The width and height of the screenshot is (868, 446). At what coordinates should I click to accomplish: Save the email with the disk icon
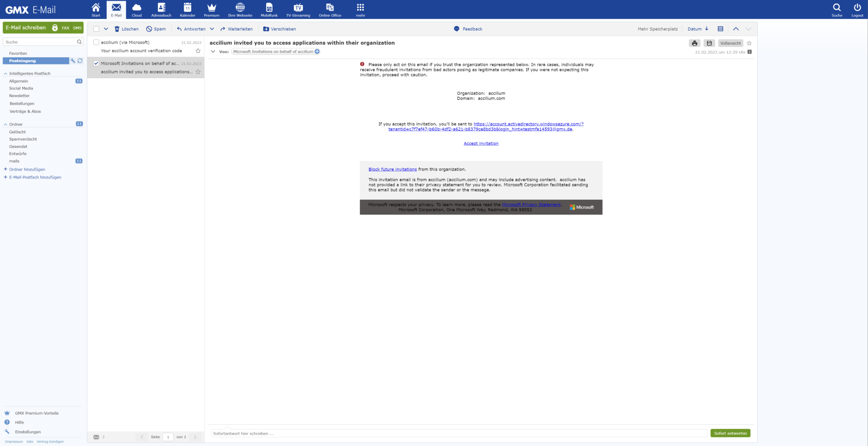click(x=709, y=43)
